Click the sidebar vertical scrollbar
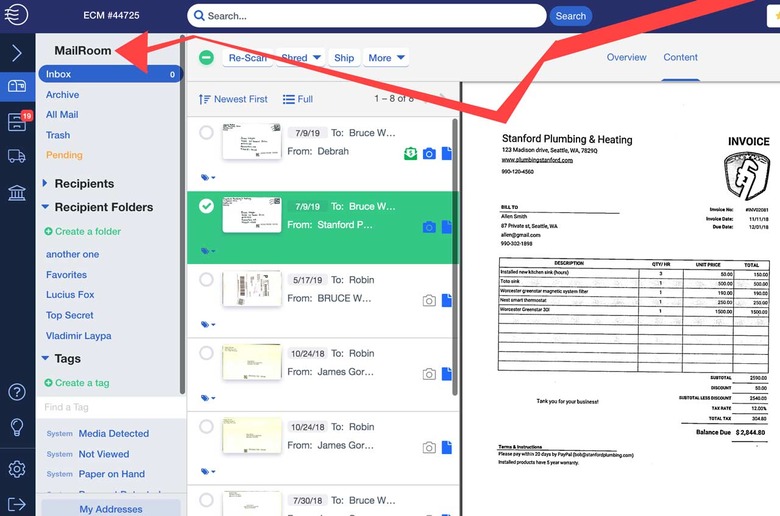 [x=183, y=215]
